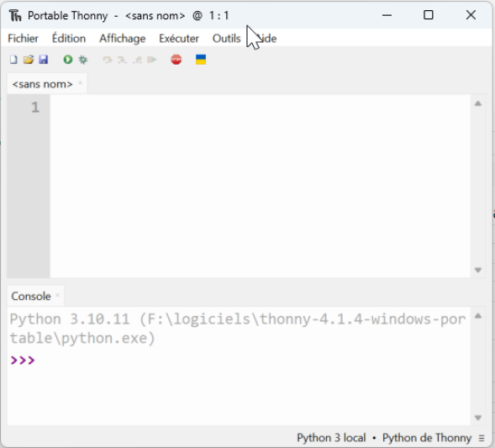Click the Step over debug icon

point(108,60)
